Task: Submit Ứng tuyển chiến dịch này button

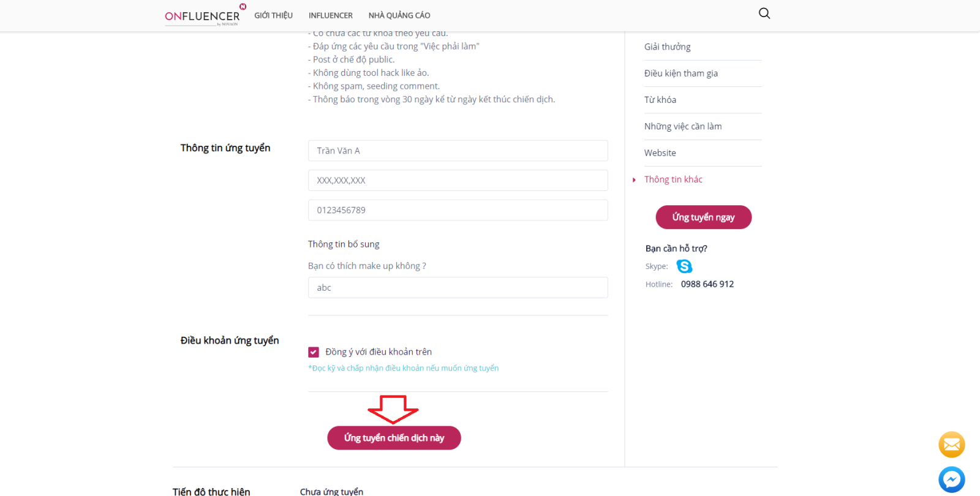Action: 394,438
